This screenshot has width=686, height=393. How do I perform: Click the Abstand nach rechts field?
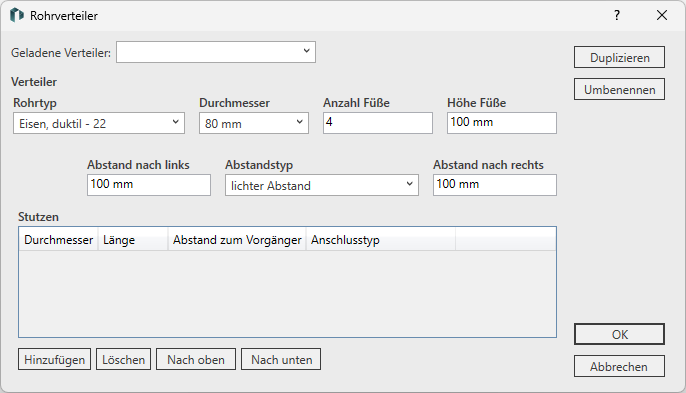pyautogui.click(x=495, y=185)
